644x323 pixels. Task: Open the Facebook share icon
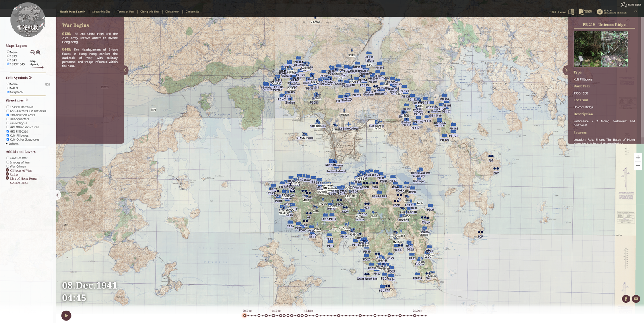[x=625, y=299]
